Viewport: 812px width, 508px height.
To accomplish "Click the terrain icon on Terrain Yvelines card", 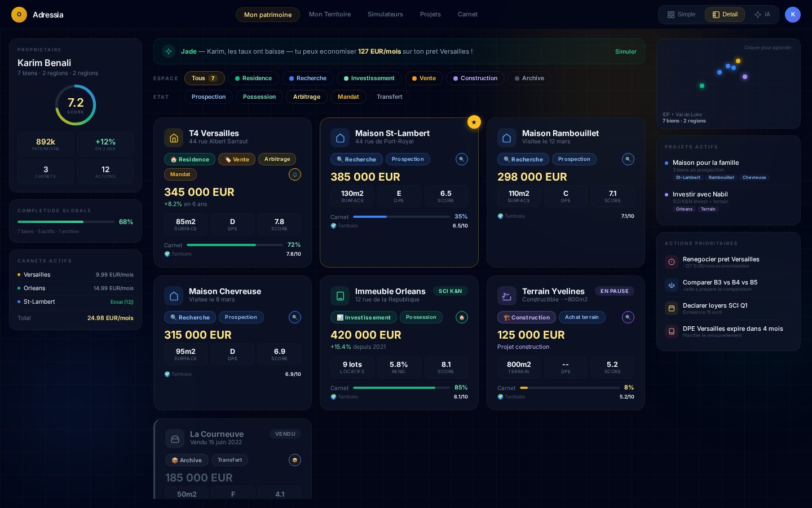I will [507, 296].
